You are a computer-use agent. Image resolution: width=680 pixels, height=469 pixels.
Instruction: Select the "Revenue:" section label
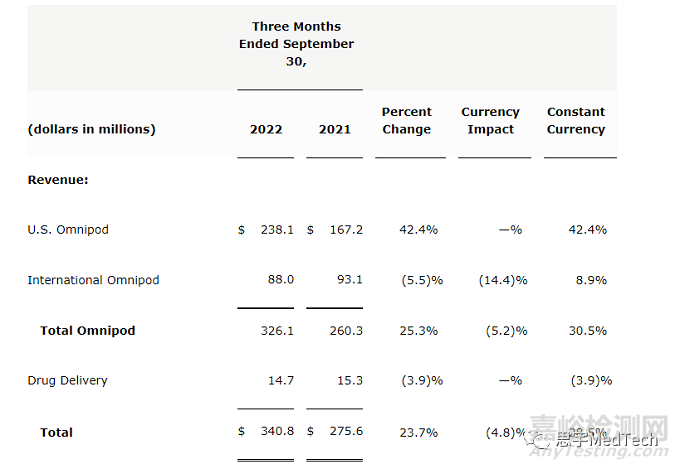(x=58, y=180)
